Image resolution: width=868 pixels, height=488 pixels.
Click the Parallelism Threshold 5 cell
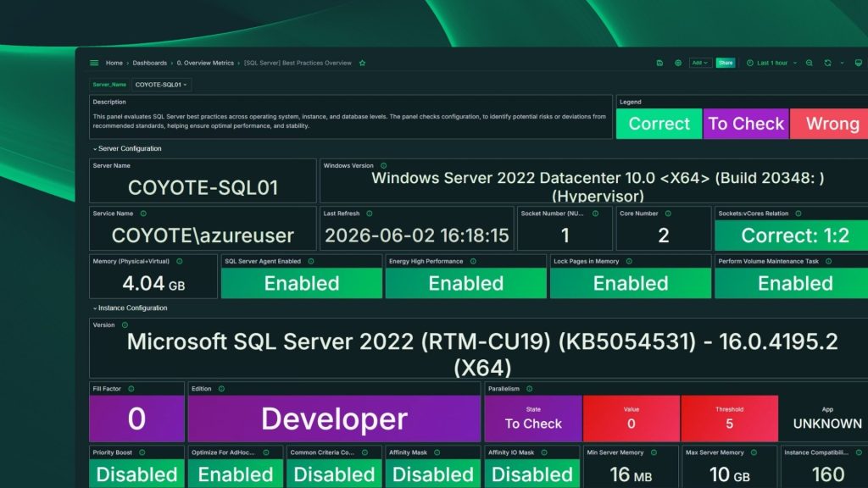729,419
